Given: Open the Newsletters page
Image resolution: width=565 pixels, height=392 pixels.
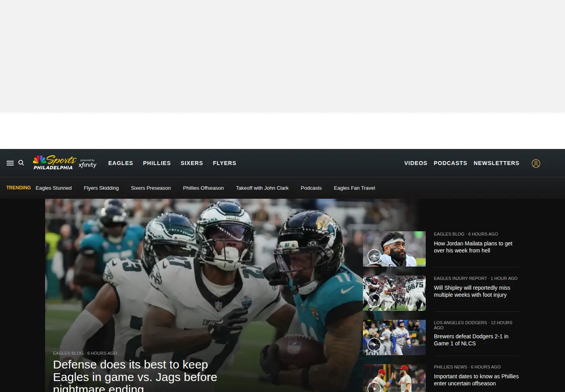Looking at the screenshot, I should point(496,163).
